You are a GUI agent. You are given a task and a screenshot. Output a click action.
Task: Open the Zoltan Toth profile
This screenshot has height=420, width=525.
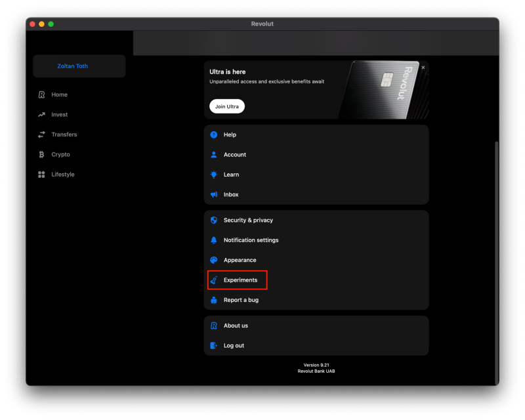click(x=79, y=66)
